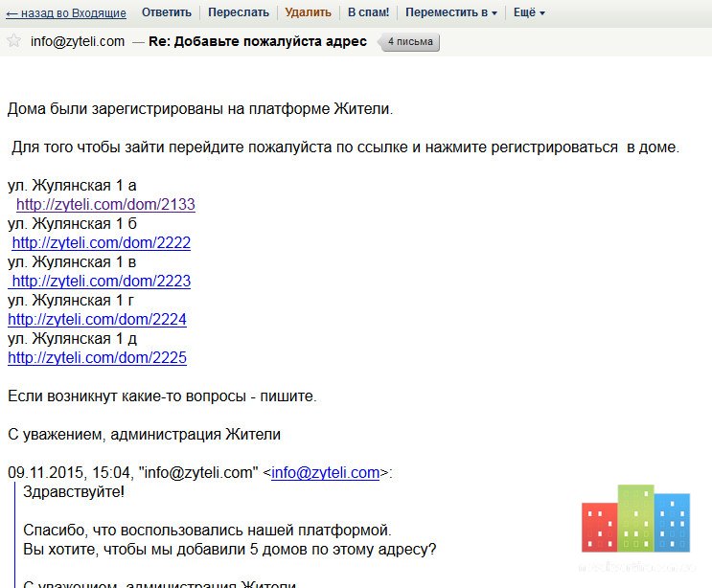Click the Переслать forward button

point(239,12)
